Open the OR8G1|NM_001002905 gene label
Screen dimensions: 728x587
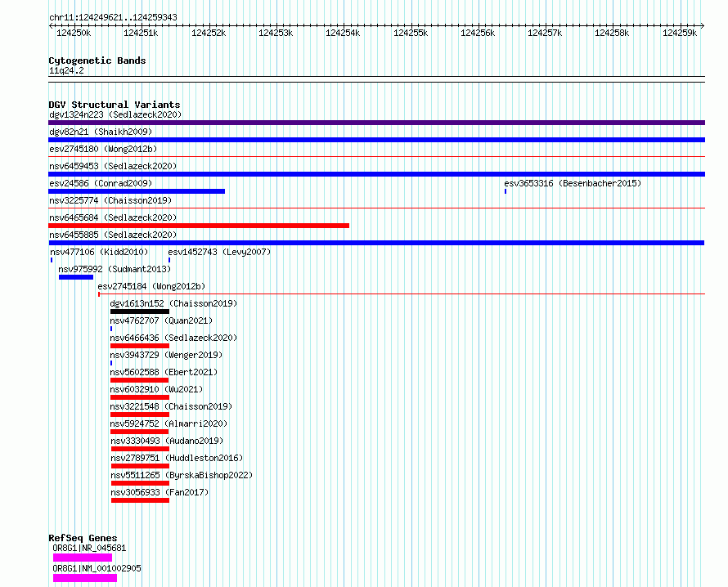pyautogui.click(x=97, y=568)
